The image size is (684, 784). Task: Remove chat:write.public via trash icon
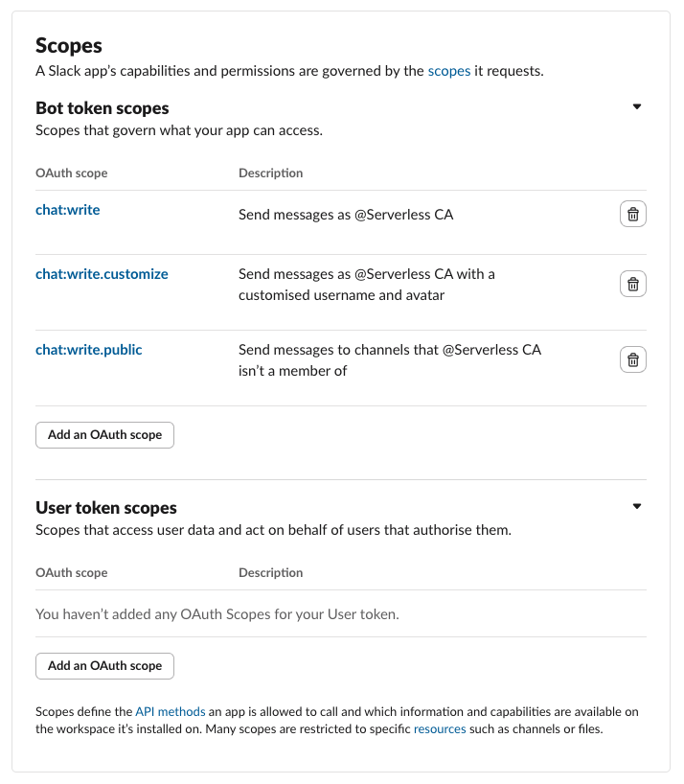click(x=632, y=359)
